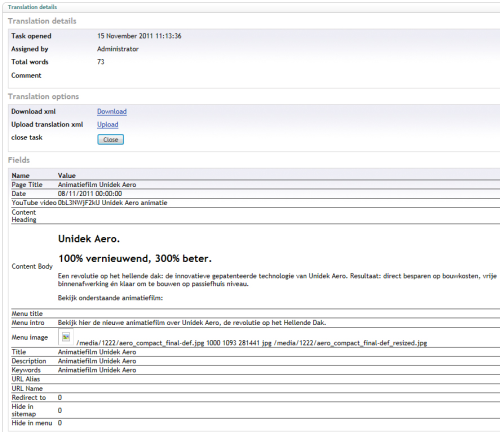Select the YouTube video value '0bL3NWjF2kU Unidek Aero animatie'
This screenshot has width=500, height=432.
click(x=113, y=203)
